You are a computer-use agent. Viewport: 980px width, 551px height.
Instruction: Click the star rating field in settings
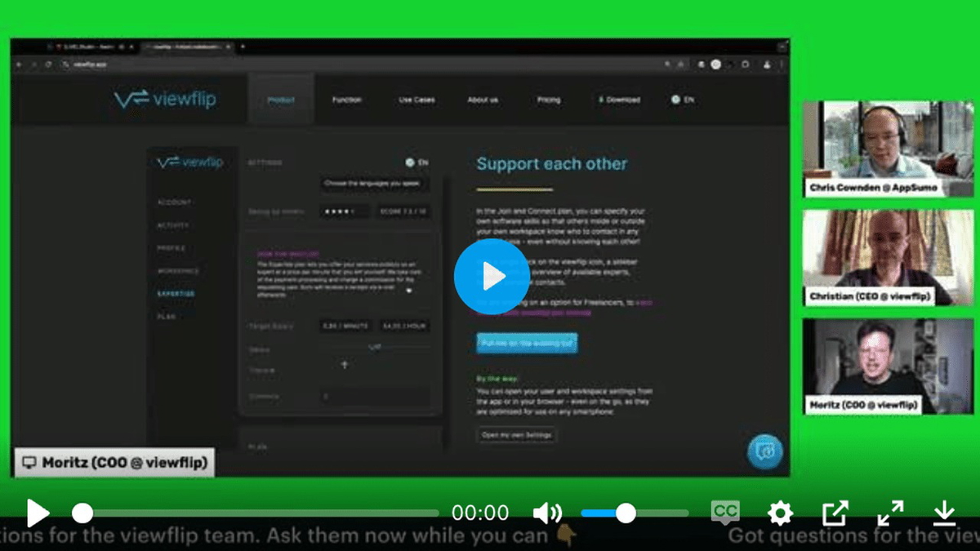(x=346, y=211)
